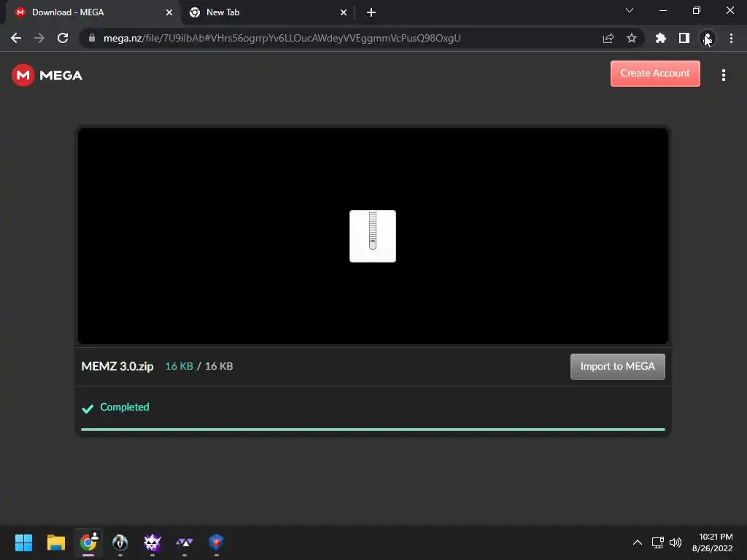Open the tab search dropdown chevron

(x=630, y=10)
